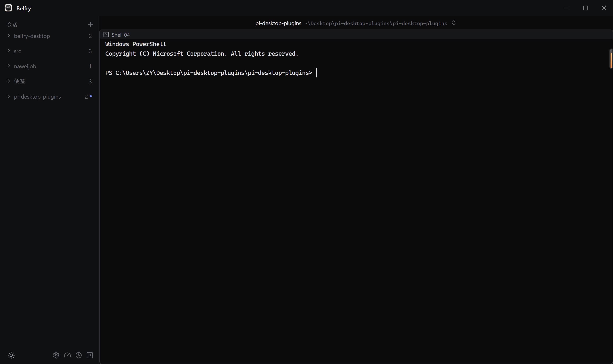Open the project switcher chevron in header
This screenshot has width=613, height=364.
454,23
